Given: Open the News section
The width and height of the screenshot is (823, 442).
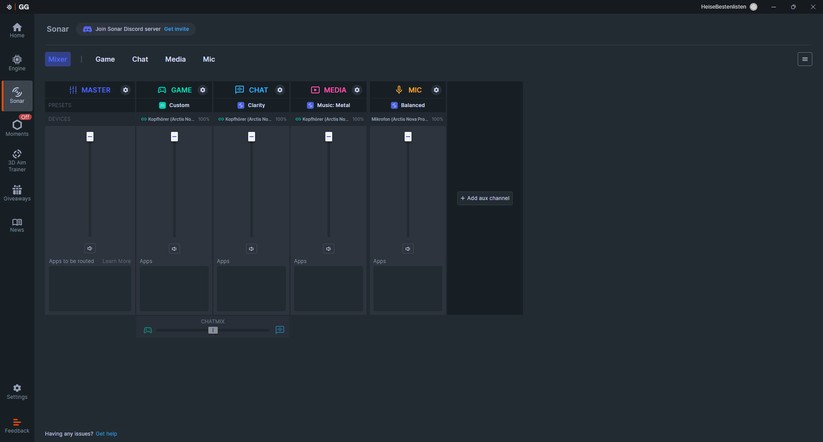Looking at the screenshot, I should 17,225.
